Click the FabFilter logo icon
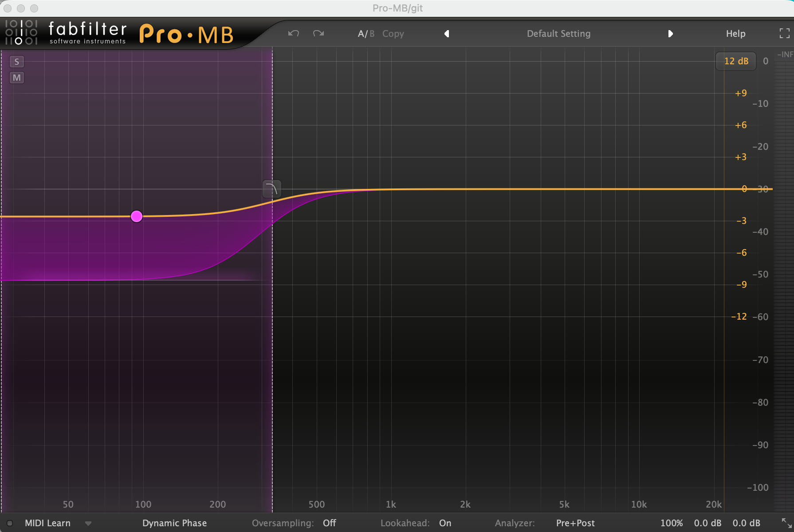Screen dimensions: 794x532 click(x=21, y=32)
